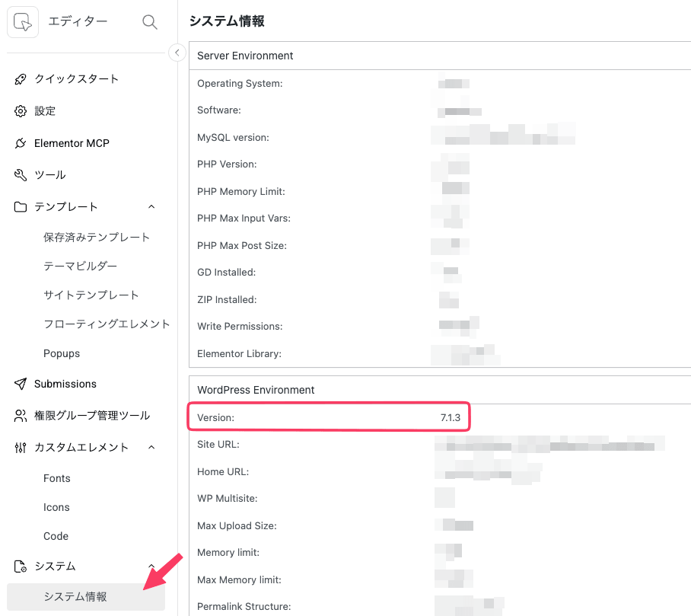Click the sliders icon for カスタムエレメント
691x616 pixels.
[x=21, y=448]
